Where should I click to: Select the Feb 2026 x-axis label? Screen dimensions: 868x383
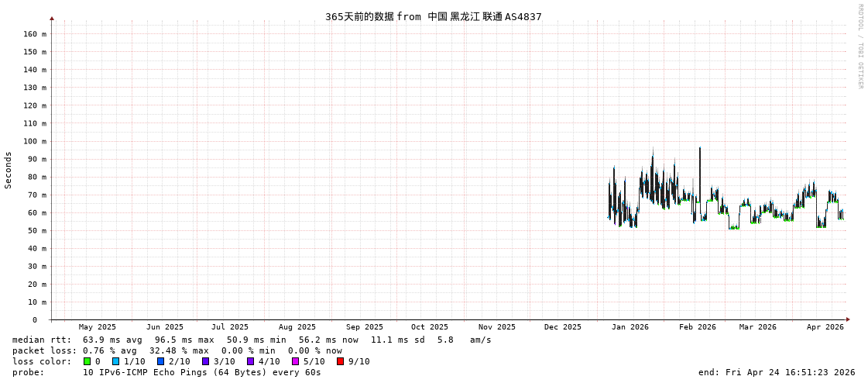click(698, 327)
